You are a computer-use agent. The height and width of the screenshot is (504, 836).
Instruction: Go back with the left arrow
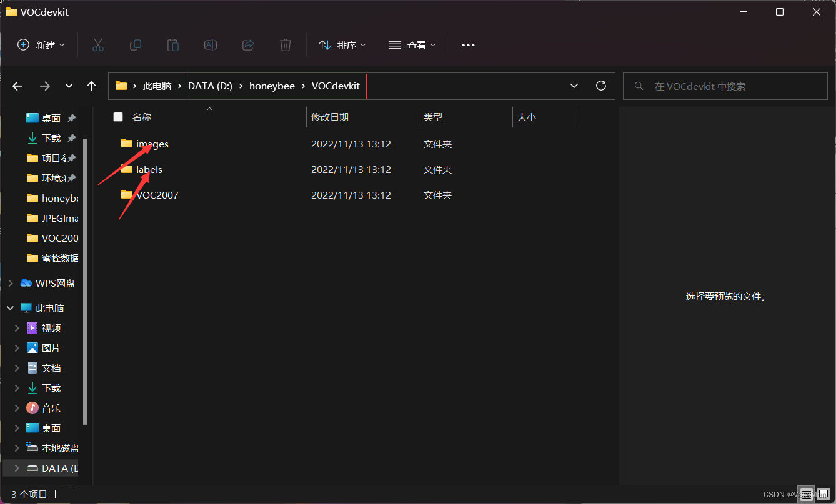click(x=17, y=86)
